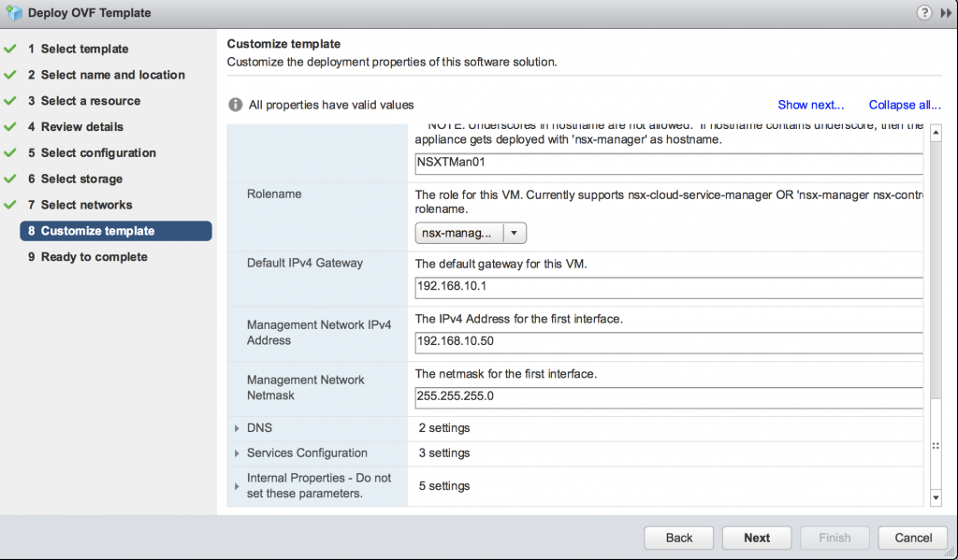Click the scrollbar down arrow

pos(936,497)
